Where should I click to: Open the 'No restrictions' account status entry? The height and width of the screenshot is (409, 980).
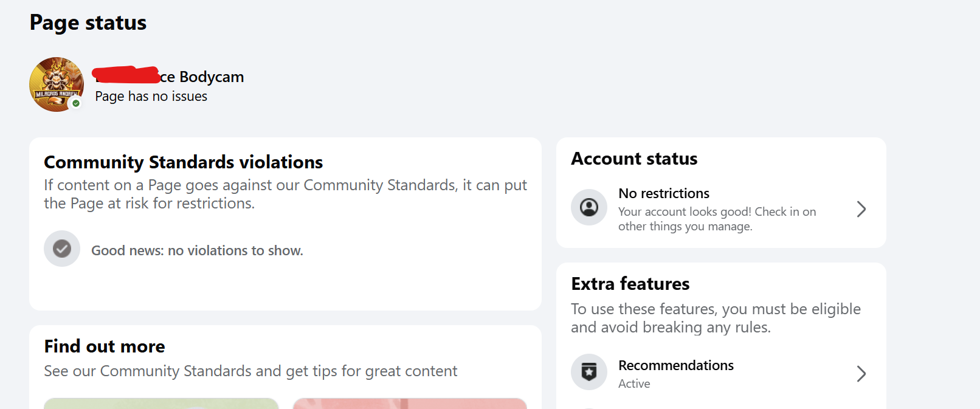point(664,193)
